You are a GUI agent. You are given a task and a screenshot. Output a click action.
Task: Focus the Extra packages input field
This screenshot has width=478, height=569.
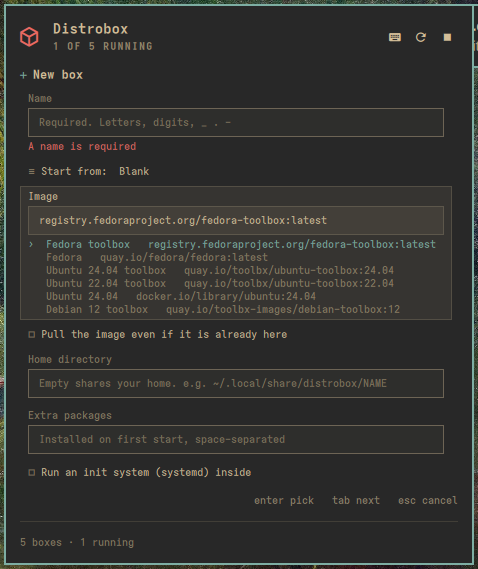236,439
